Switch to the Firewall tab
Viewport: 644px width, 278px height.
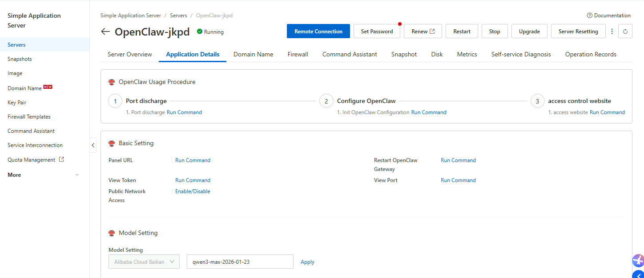pos(298,54)
